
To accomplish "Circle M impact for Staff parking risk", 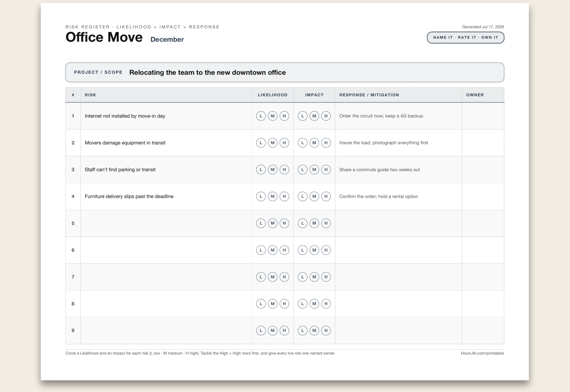I will point(314,170).
